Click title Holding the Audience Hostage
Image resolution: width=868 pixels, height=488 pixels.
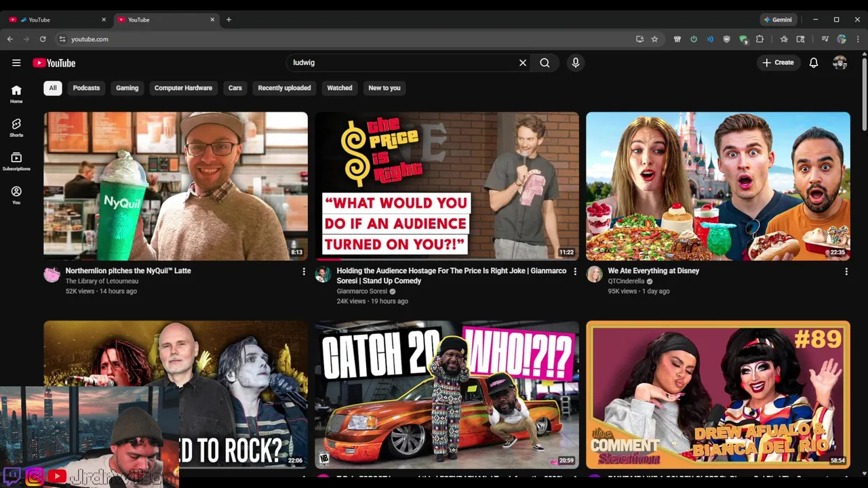coord(452,276)
